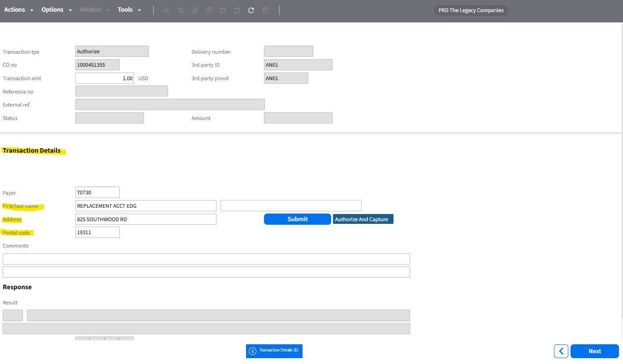Click the Select arrow-pointer toolbar icon

click(180, 10)
